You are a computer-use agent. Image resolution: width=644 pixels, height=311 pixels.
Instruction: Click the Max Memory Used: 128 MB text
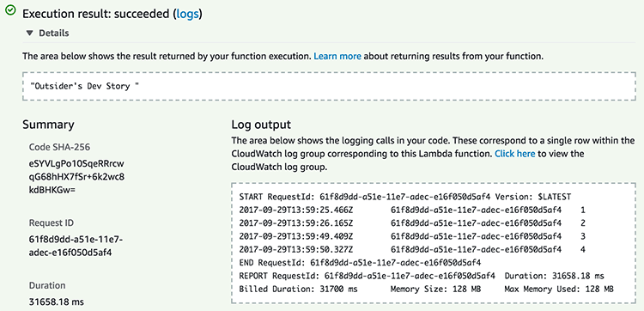tap(559, 289)
